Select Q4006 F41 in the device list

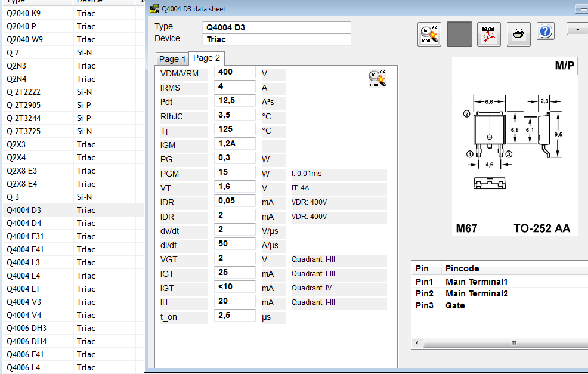pos(73,354)
